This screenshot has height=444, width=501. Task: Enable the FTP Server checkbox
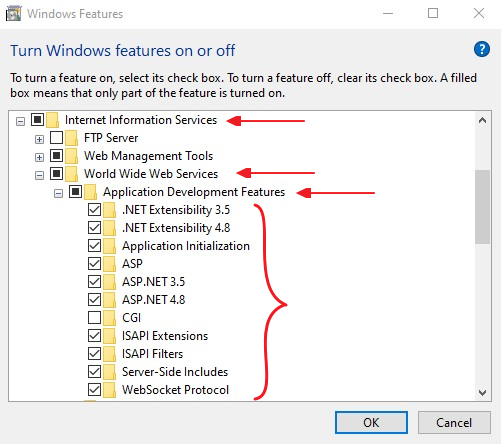56,137
